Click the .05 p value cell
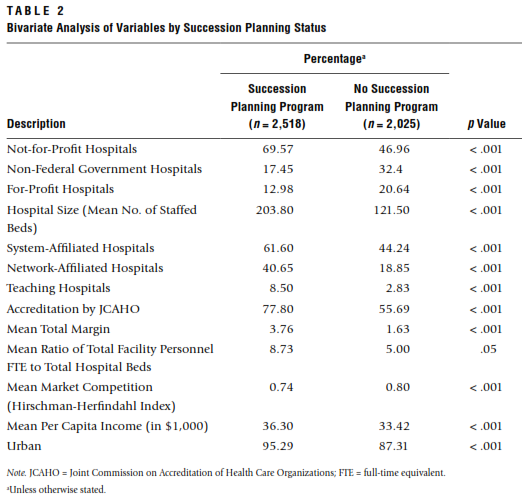Image resolution: width=522 pixels, height=500 pixels. 488,349
